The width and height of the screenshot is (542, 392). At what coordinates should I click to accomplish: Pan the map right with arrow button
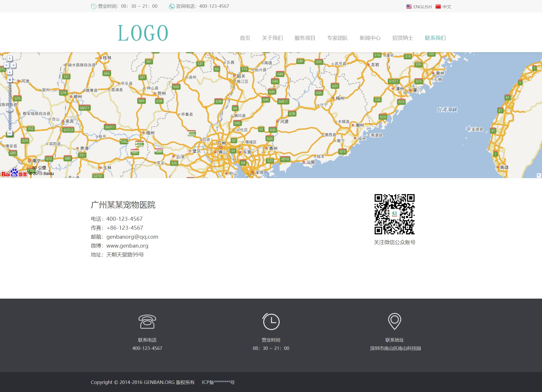pos(13,65)
